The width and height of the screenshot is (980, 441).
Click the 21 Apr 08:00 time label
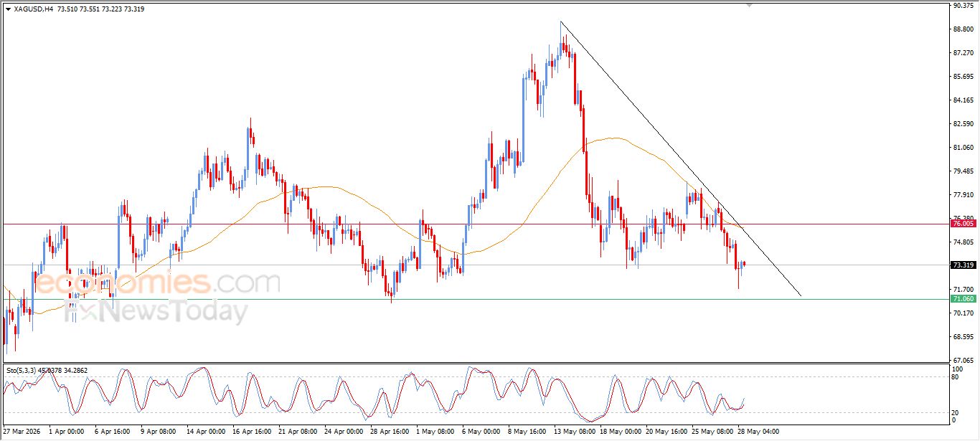point(297,432)
